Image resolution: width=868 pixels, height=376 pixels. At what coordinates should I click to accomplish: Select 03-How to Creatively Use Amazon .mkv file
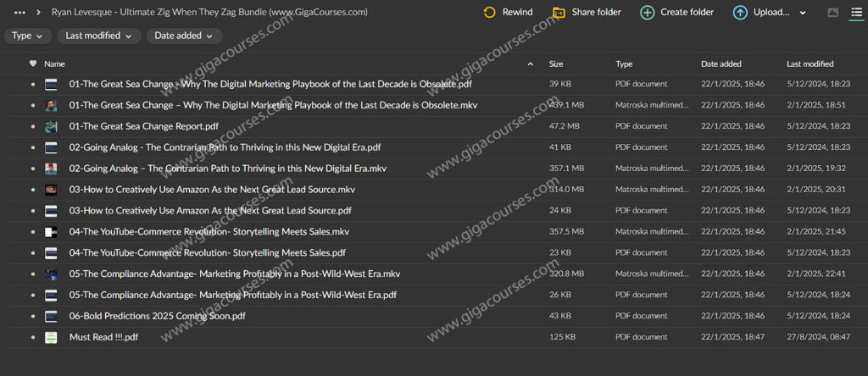pos(212,190)
